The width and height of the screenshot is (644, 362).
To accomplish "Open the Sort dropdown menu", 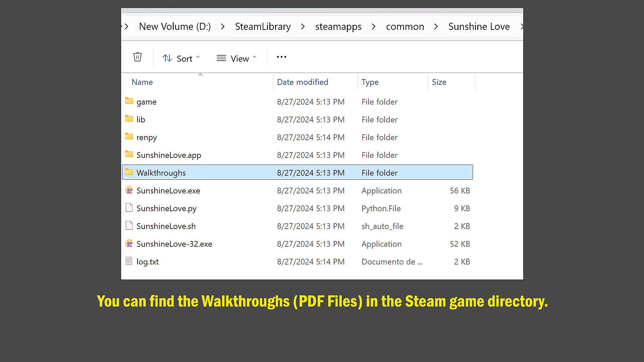I will (x=181, y=58).
